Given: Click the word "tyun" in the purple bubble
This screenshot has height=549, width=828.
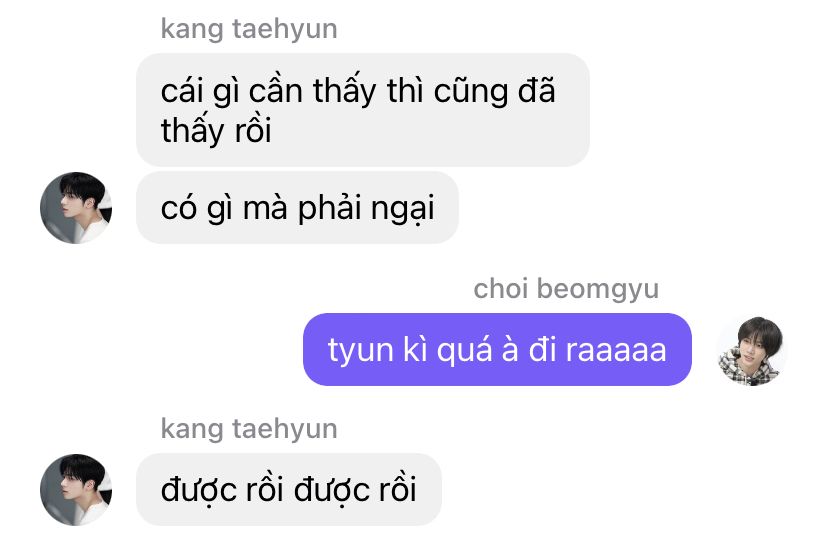Looking at the screenshot, I should point(361,352).
